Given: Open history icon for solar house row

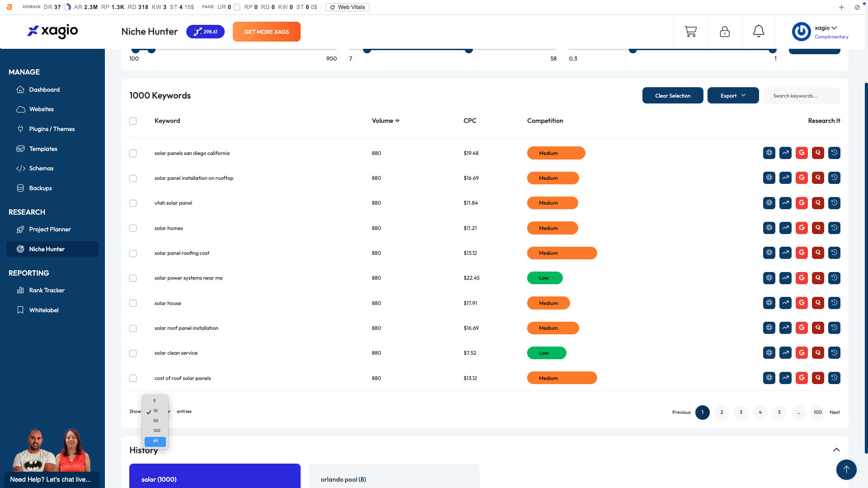Looking at the screenshot, I should tap(834, 303).
